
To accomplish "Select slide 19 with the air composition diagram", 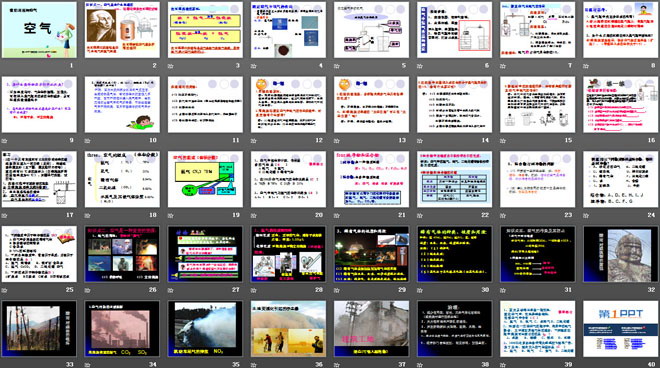I will pos(205,179).
